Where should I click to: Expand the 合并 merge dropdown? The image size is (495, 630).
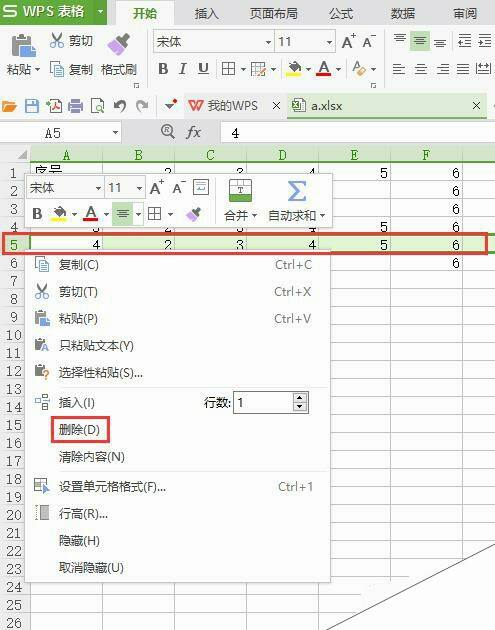pos(254,216)
